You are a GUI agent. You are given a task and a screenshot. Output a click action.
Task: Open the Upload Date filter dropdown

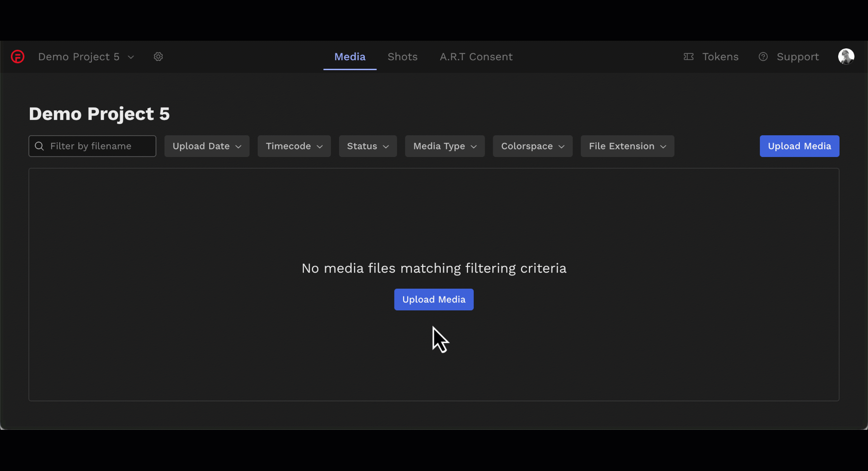pos(207,146)
